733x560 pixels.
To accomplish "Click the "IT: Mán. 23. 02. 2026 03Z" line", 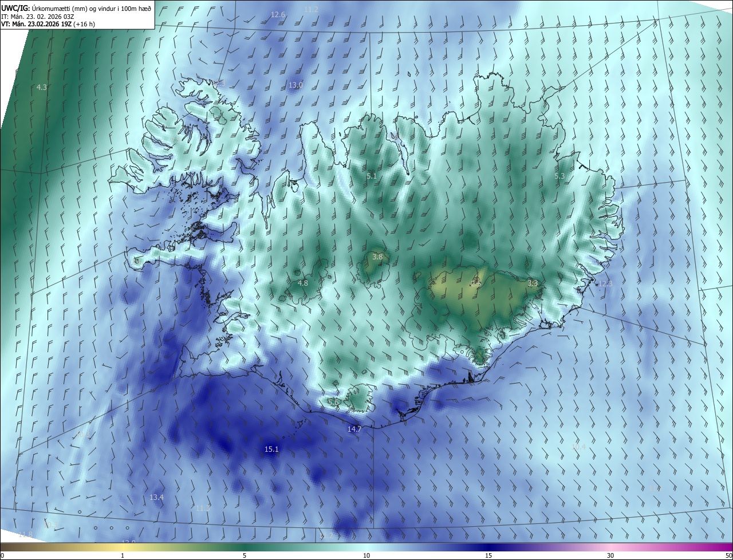I will [37, 17].
